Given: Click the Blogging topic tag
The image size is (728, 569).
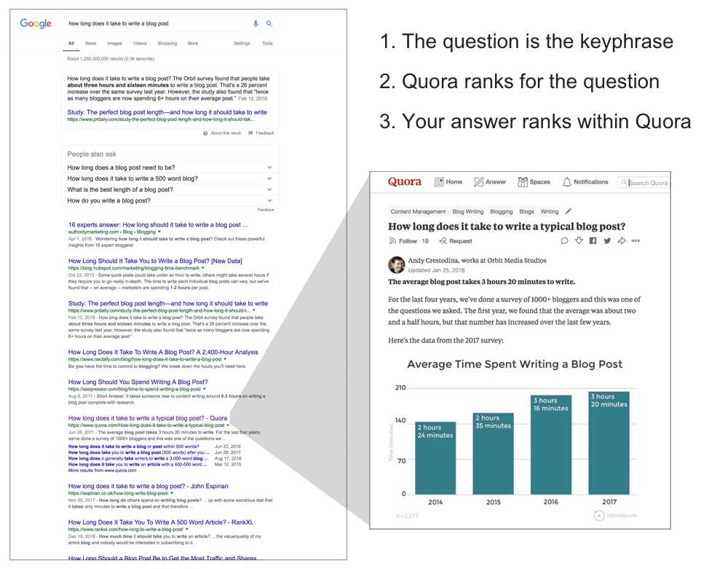Looking at the screenshot, I should [502, 211].
